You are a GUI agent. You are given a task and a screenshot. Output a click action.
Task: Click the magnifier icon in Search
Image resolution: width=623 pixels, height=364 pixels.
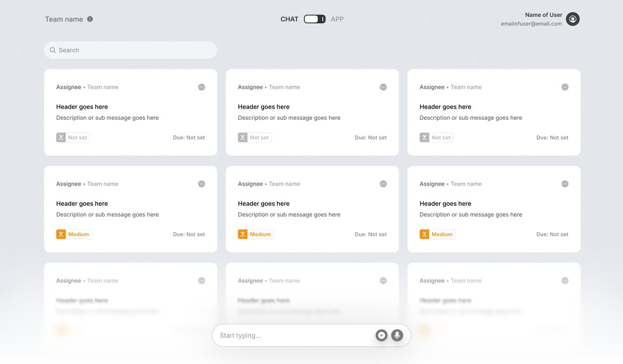(x=52, y=50)
